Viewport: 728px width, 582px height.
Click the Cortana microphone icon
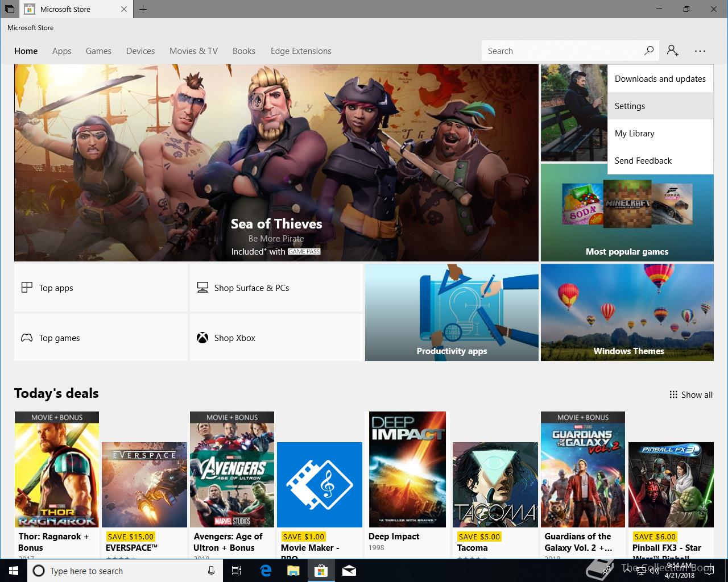(x=211, y=571)
